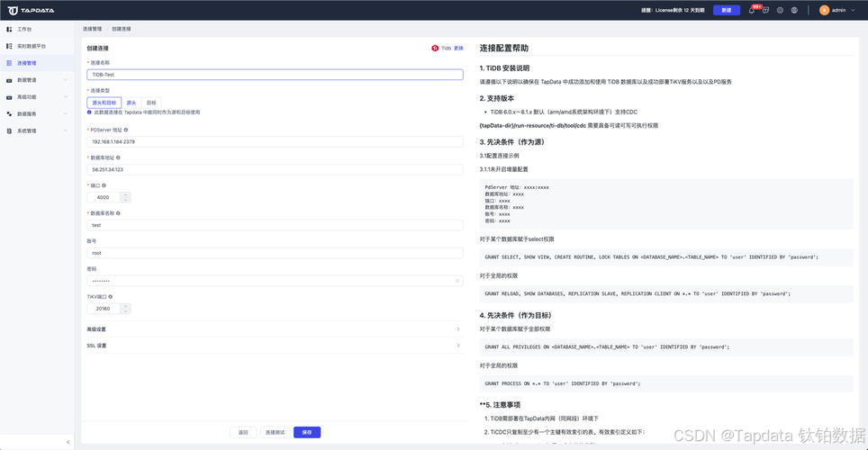
Task: Click the 数据库名称 field containing test
Action: point(275,225)
